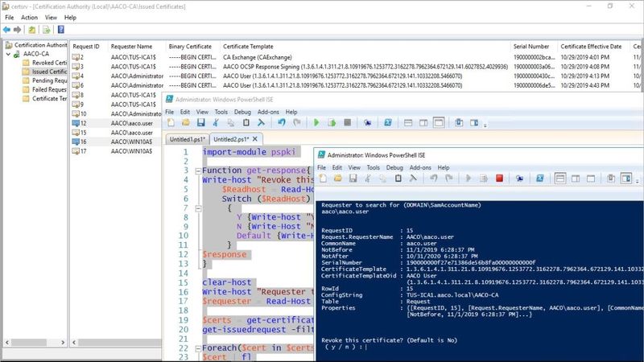
Task: Switch to Untitled1.ps1 tab
Action: 188,139
